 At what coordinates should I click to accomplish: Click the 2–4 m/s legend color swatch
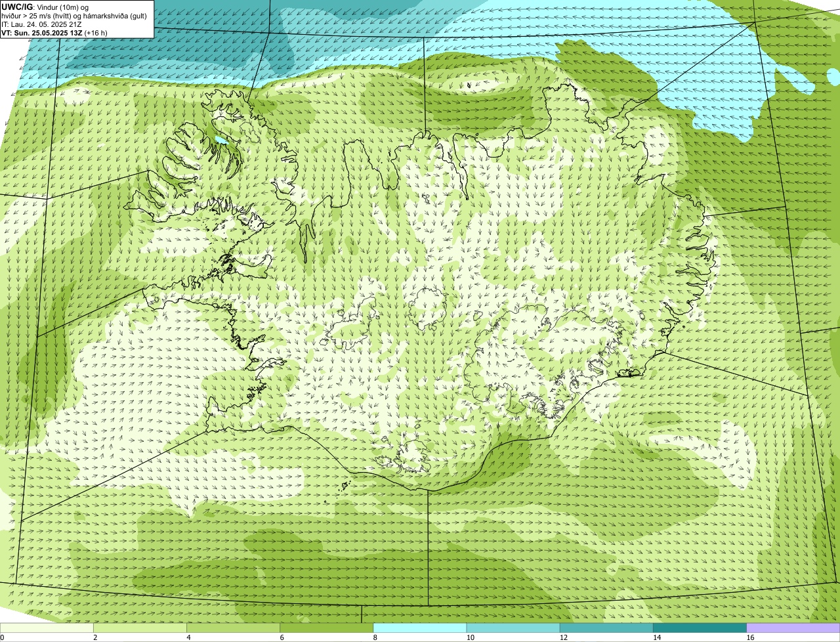click(x=140, y=628)
